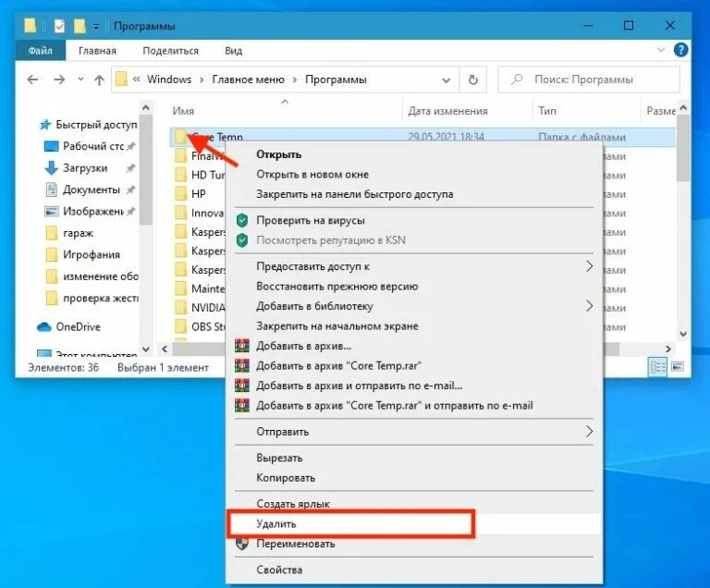Open the help question mark icon
This screenshot has height=588, width=710.
[680, 50]
